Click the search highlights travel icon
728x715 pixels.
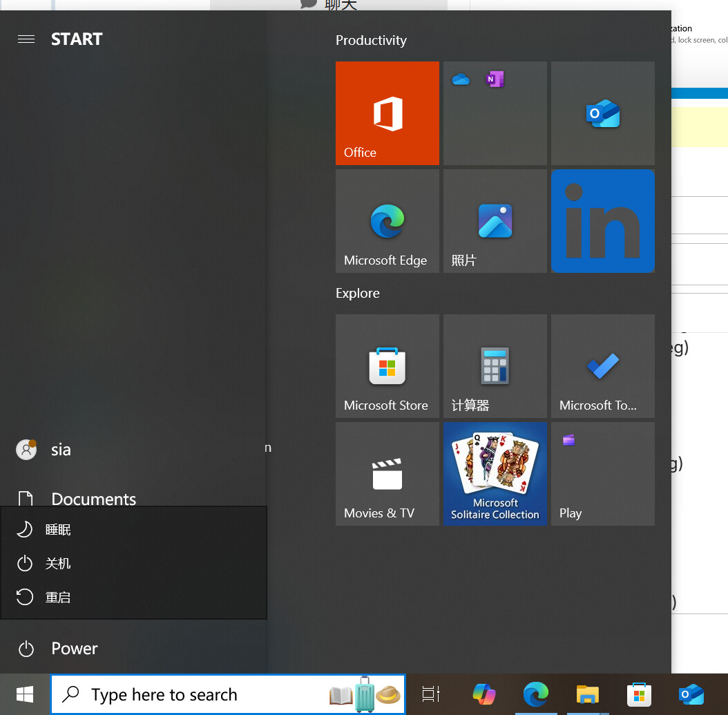(x=365, y=694)
